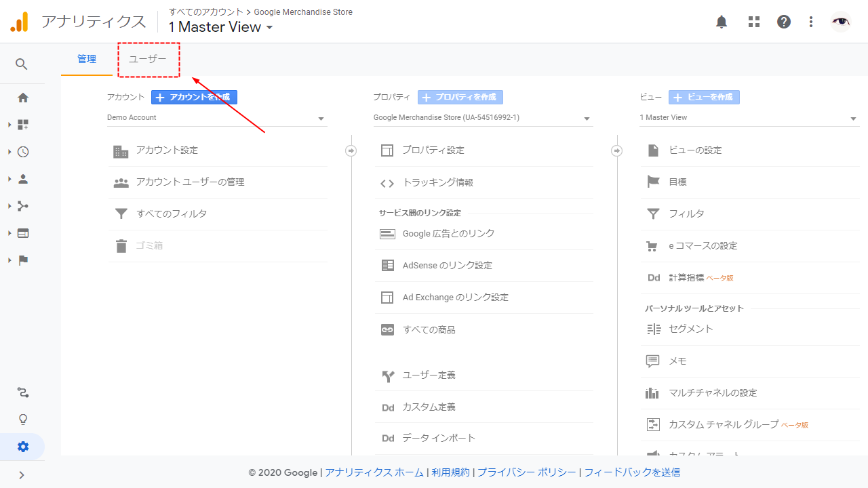Click the link icon beside すべての商品

pos(387,330)
